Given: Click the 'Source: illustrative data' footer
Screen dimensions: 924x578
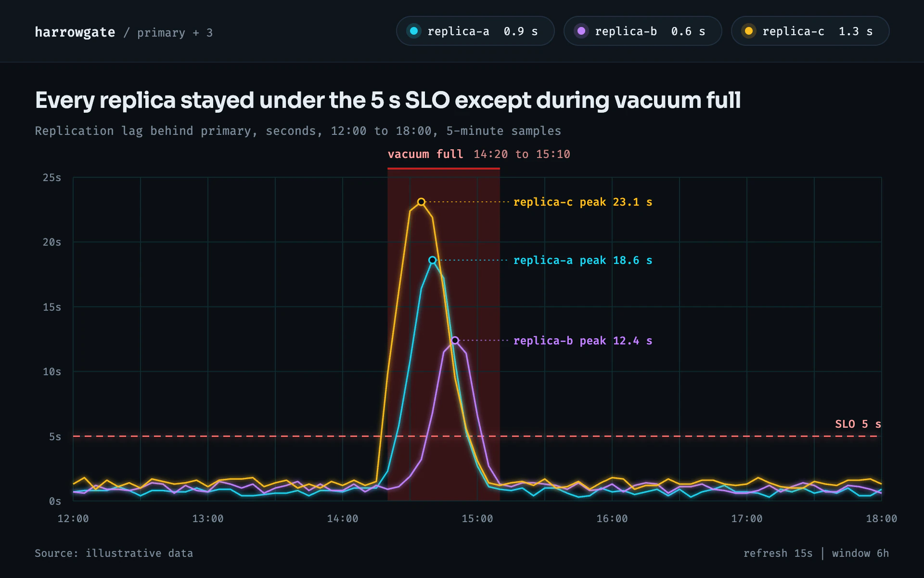Looking at the screenshot, I should [x=114, y=553].
